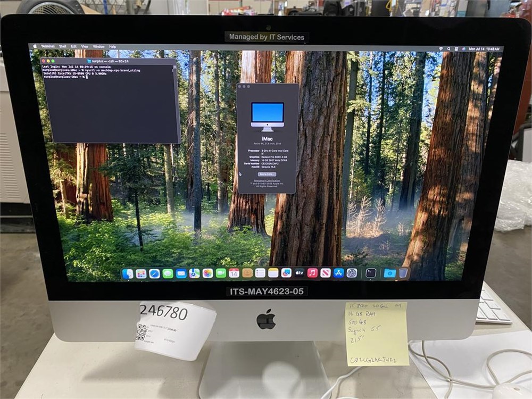Open the News app in dock
This screenshot has height=399, width=532.
(x=326, y=273)
